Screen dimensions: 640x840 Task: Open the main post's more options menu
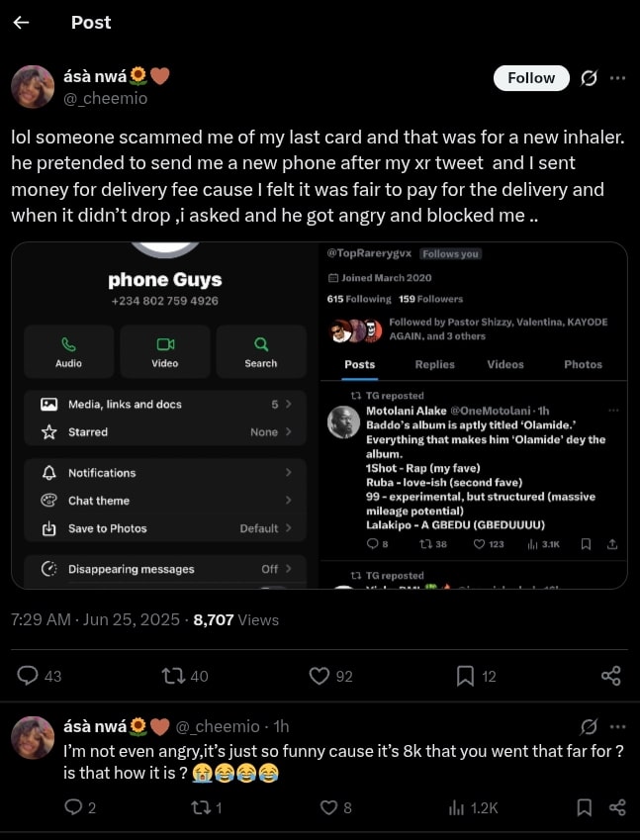coord(617,78)
